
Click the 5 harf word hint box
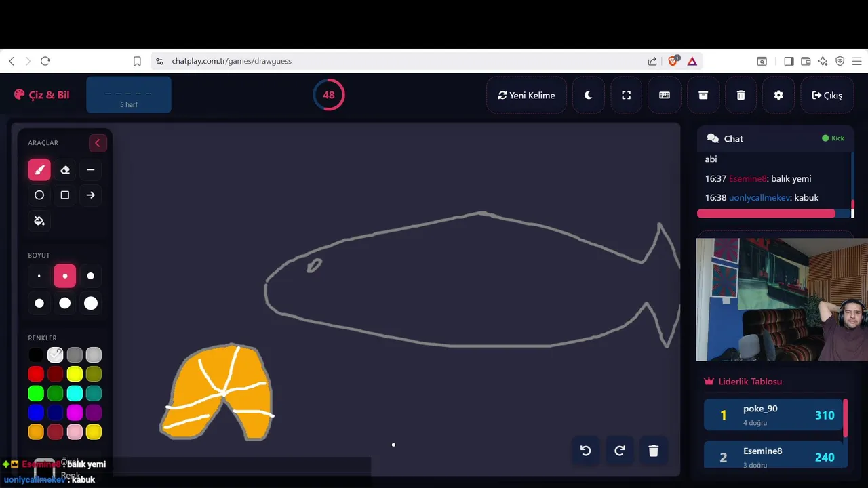click(x=129, y=95)
